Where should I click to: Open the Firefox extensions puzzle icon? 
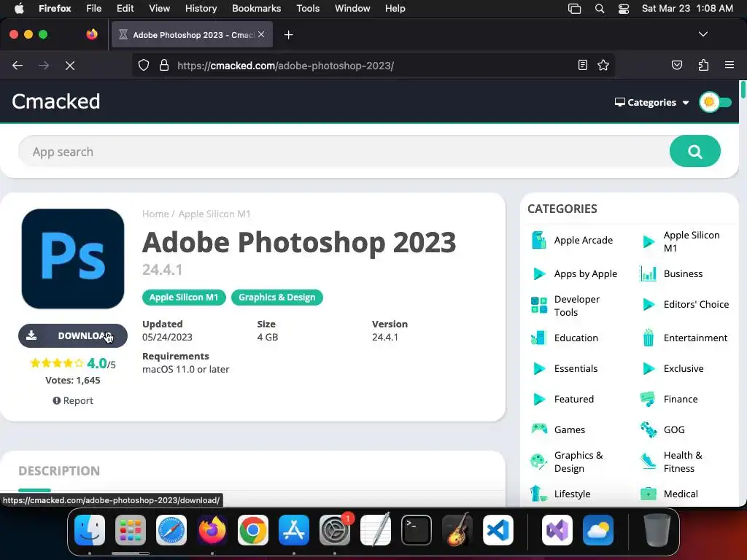click(703, 65)
